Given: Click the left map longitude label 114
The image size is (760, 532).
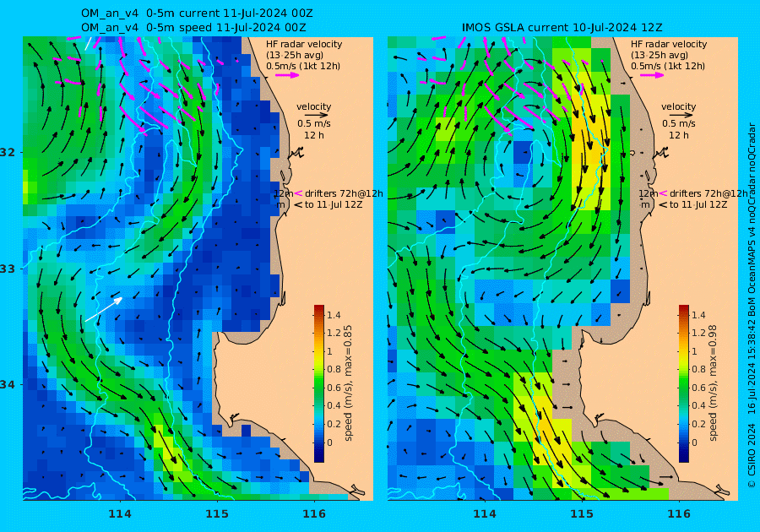Looking at the screenshot, I should pos(120,514).
